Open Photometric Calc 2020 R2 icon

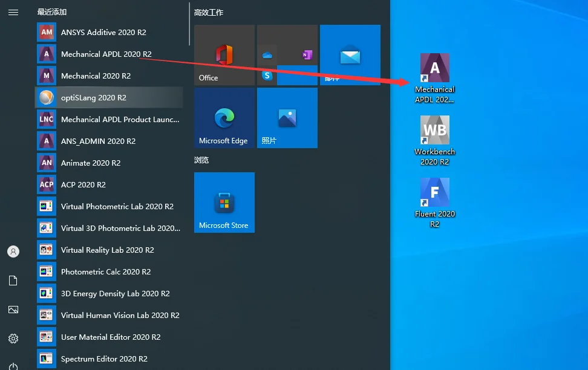47,271
